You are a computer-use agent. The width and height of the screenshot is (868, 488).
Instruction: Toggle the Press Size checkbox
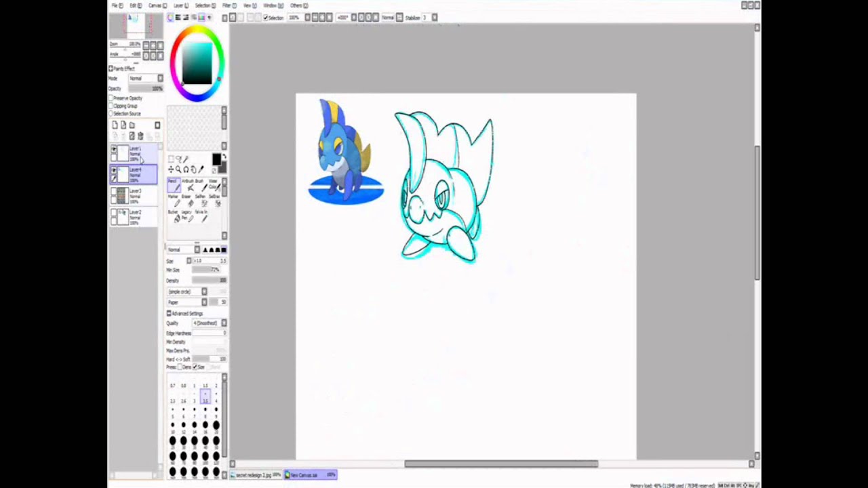[195, 367]
